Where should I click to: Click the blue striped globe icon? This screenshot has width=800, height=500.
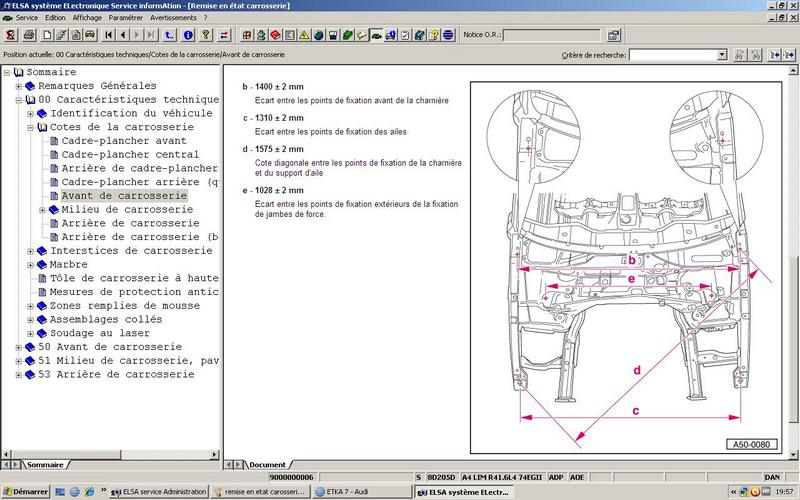coord(448,35)
